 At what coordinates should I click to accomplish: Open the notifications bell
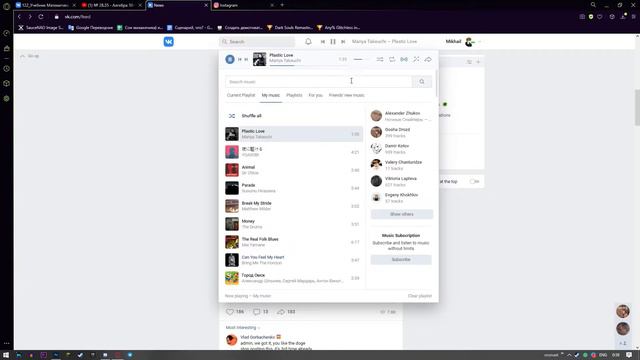tap(308, 42)
